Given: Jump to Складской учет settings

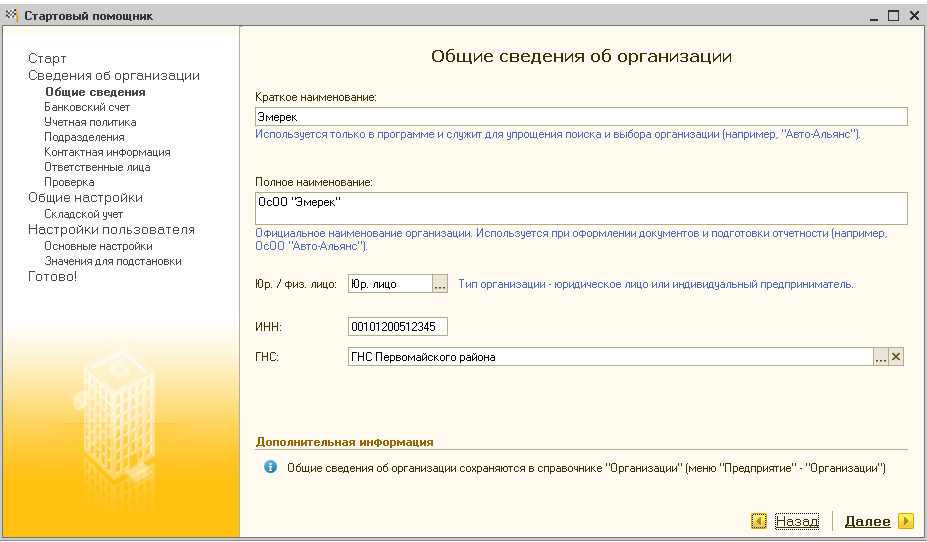Looking at the screenshot, I should tap(83, 214).
